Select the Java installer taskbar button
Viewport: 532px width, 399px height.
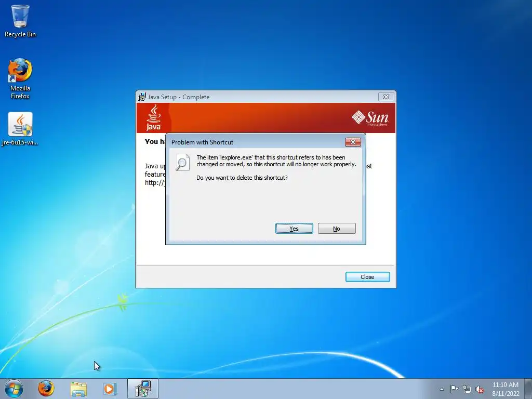tap(143, 389)
